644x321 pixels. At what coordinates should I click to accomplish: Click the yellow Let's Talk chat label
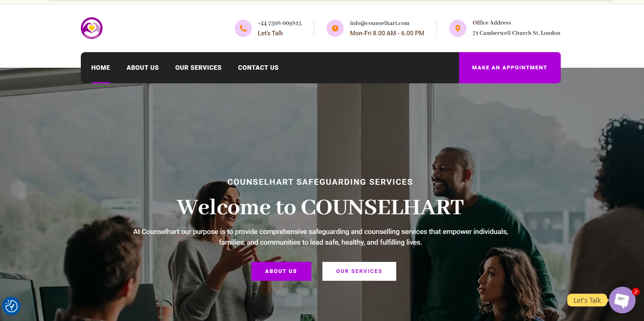[587, 300]
